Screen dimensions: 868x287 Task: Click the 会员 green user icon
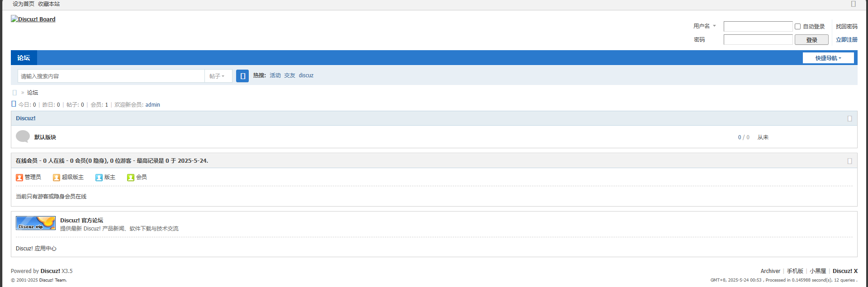coord(131,178)
